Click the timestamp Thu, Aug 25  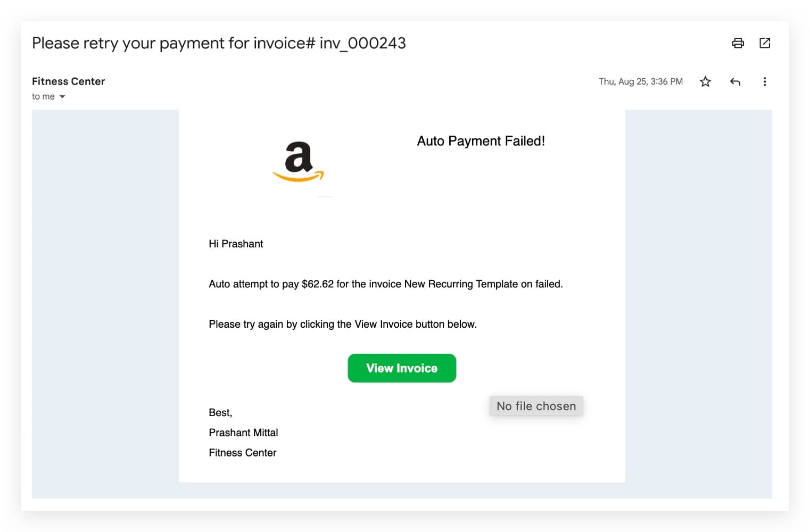[x=640, y=81]
